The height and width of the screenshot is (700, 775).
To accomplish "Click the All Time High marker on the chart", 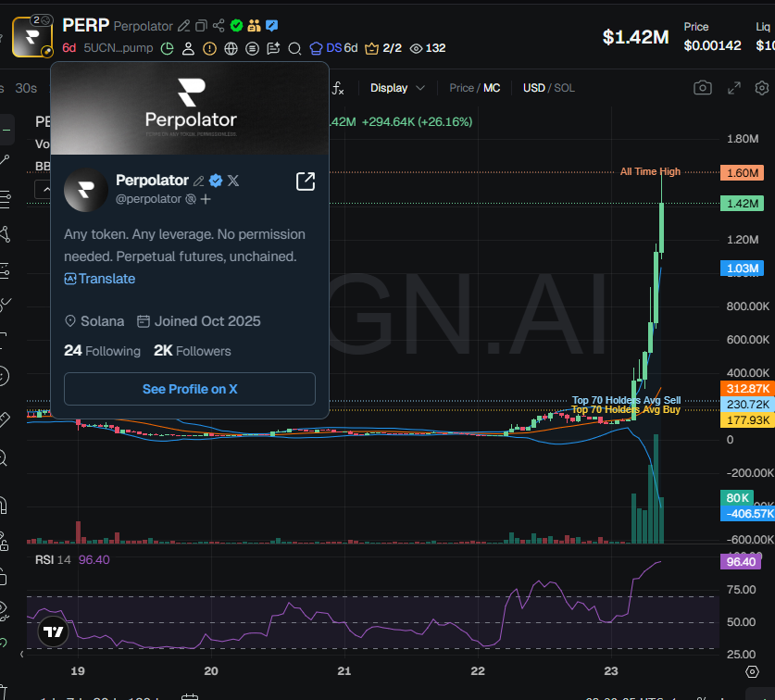I will [x=651, y=171].
